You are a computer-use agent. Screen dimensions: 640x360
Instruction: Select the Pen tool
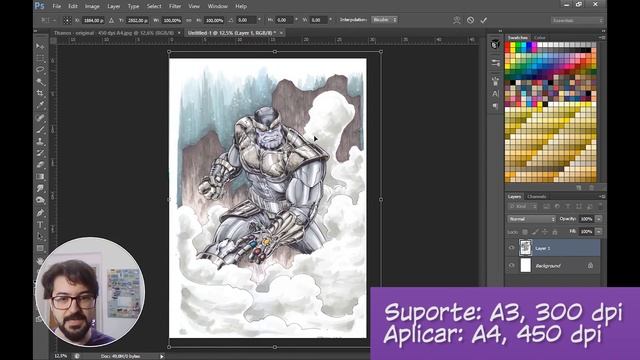pos(40,213)
